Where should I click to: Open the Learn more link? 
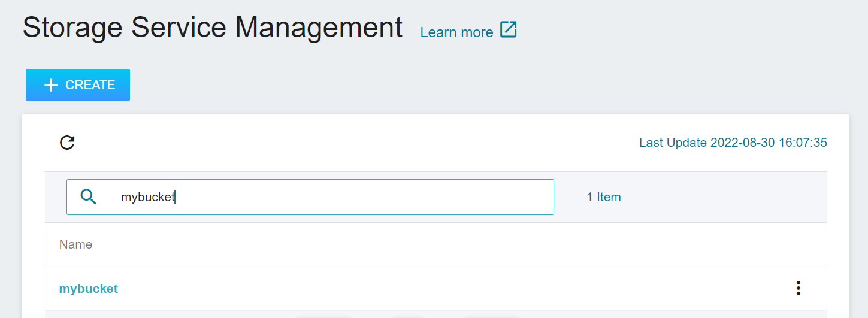click(456, 32)
